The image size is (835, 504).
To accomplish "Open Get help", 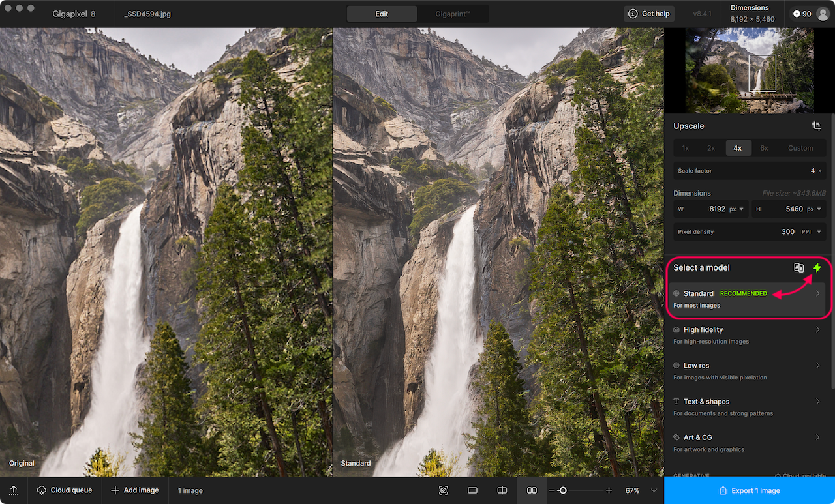I will (649, 14).
